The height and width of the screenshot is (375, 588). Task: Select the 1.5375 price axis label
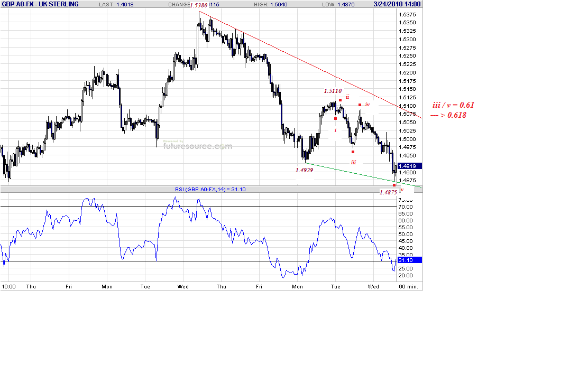click(x=407, y=15)
